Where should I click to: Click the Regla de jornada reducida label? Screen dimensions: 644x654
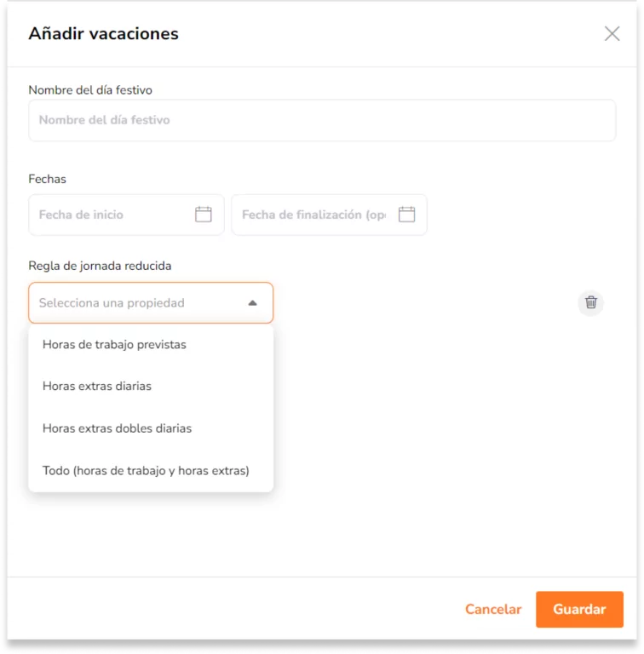pos(100,266)
